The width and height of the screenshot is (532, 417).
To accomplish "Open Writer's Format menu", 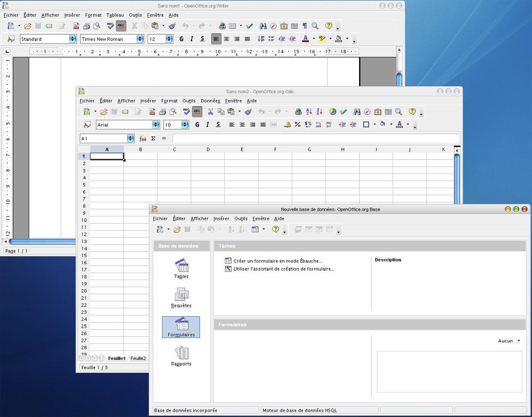I will tap(93, 15).
